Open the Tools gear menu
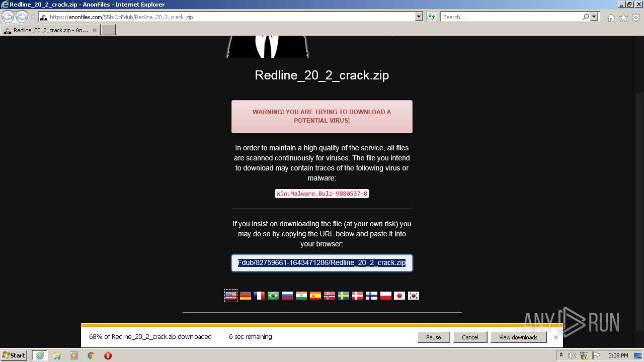Screen dimensions: 644x362 pyautogui.click(x=636, y=18)
